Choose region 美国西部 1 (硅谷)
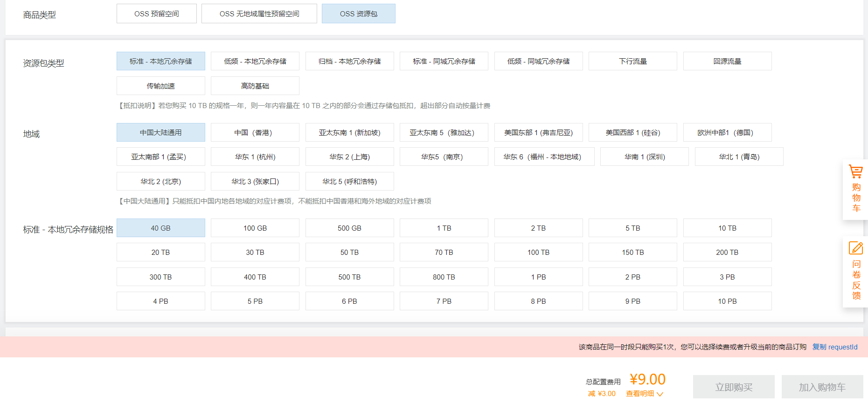 point(632,133)
